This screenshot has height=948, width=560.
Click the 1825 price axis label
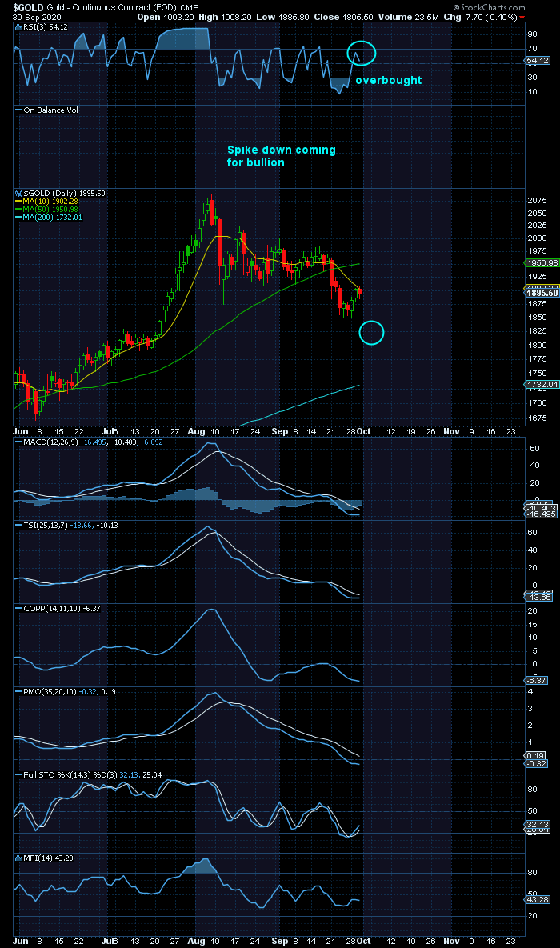tap(539, 331)
